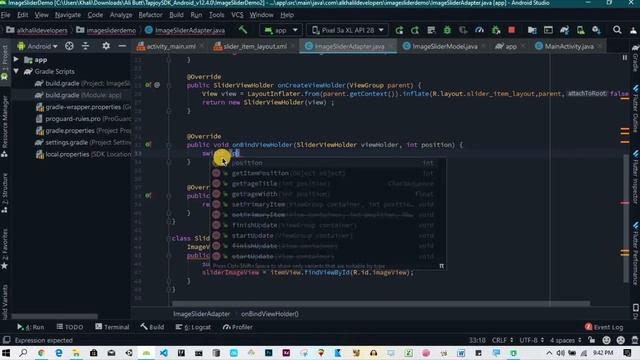This screenshot has height=360, width=640.
Task: Switch to the app gradle editor tab
Action: tap(510, 47)
